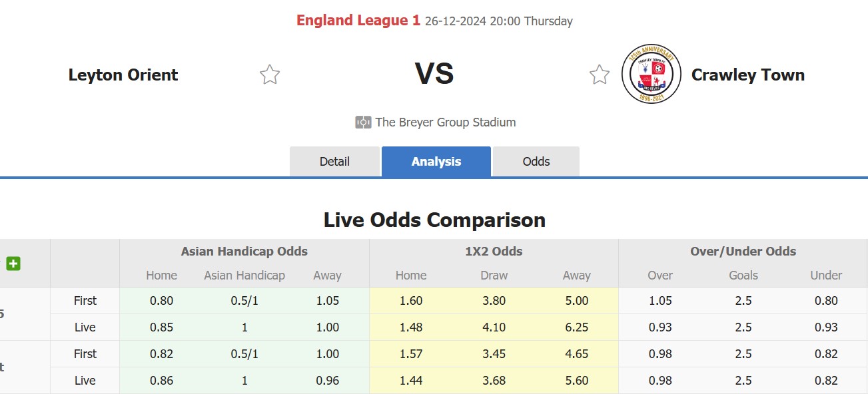Click the Over/Under Odds column header
This screenshot has width=868, height=394.
743,252
